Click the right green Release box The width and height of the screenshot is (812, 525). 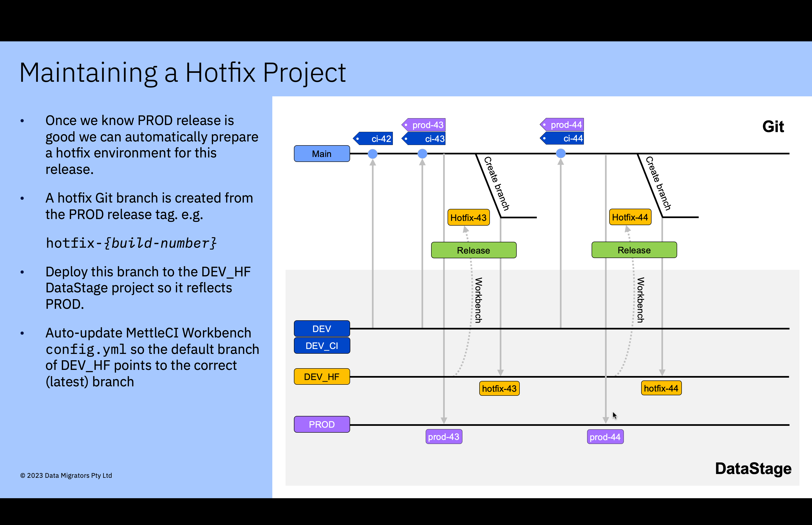pyautogui.click(x=634, y=250)
